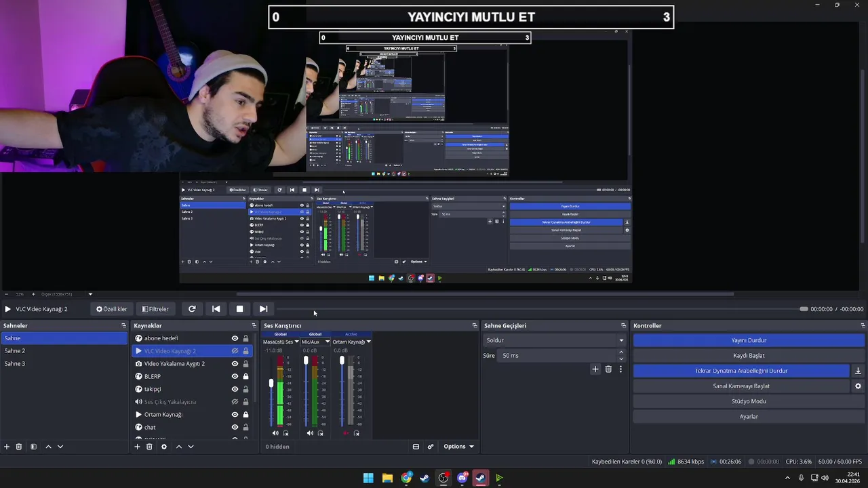Screen dimensions: 868x488
Task: Move source up in Kaynaklar toolbar
Action: (x=178, y=447)
